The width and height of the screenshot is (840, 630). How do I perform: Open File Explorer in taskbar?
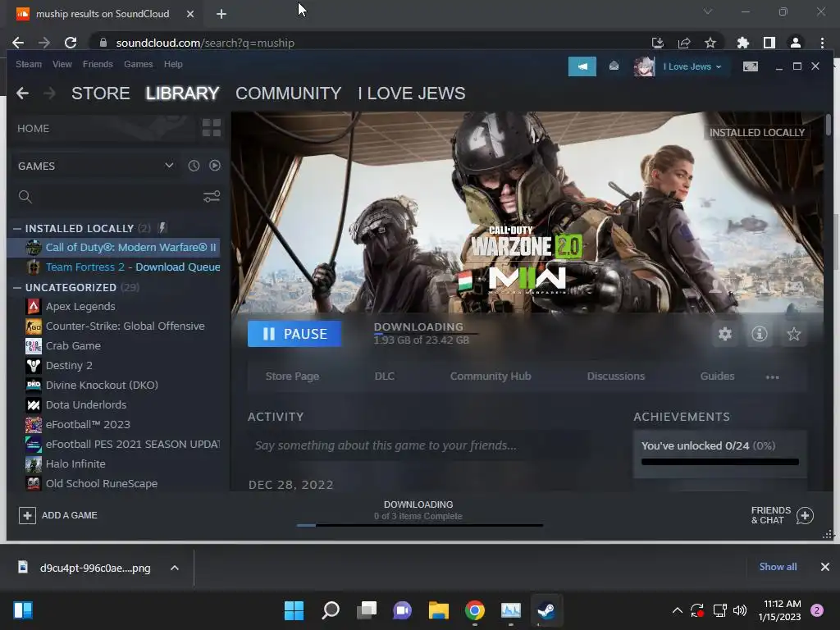pyautogui.click(x=438, y=610)
